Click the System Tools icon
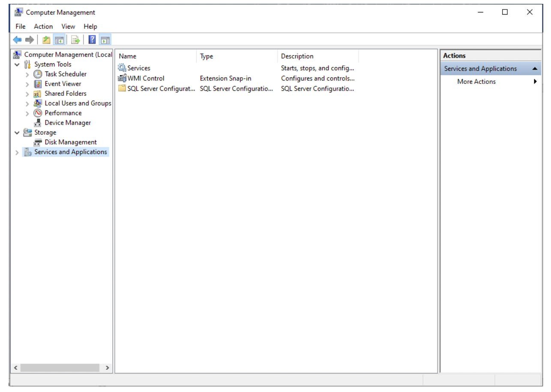The height and width of the screenshot is (392, 551). 27,64
